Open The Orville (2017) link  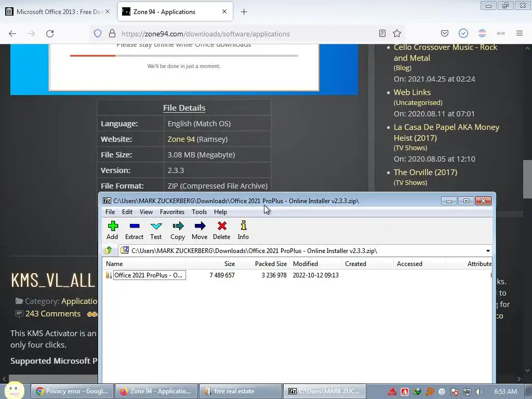pos(425,172)
